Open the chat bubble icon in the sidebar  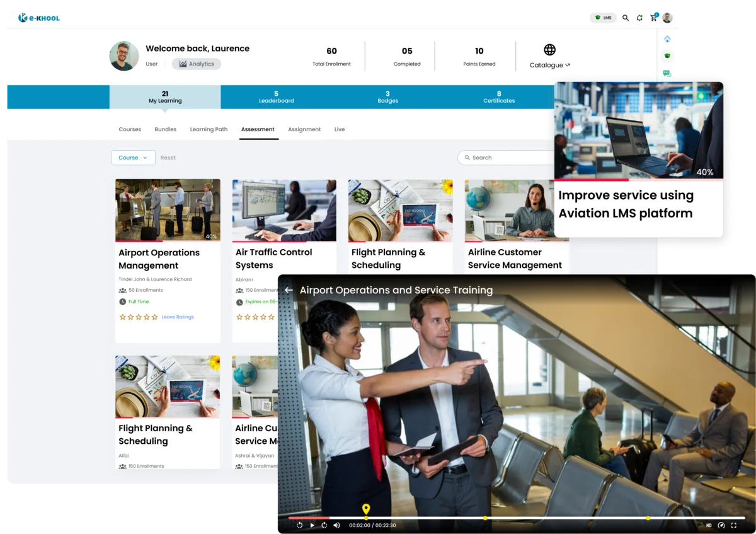[667, 73]
